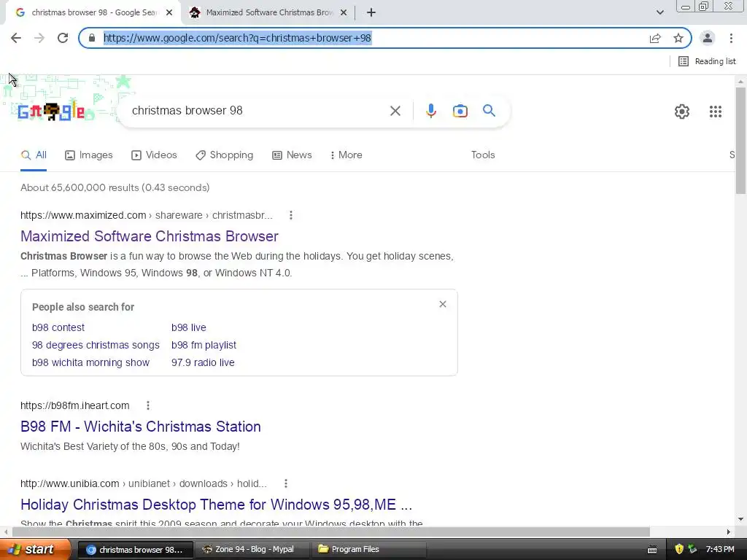
Task: Open Google settings gear
Action: [x=682, y=112]
